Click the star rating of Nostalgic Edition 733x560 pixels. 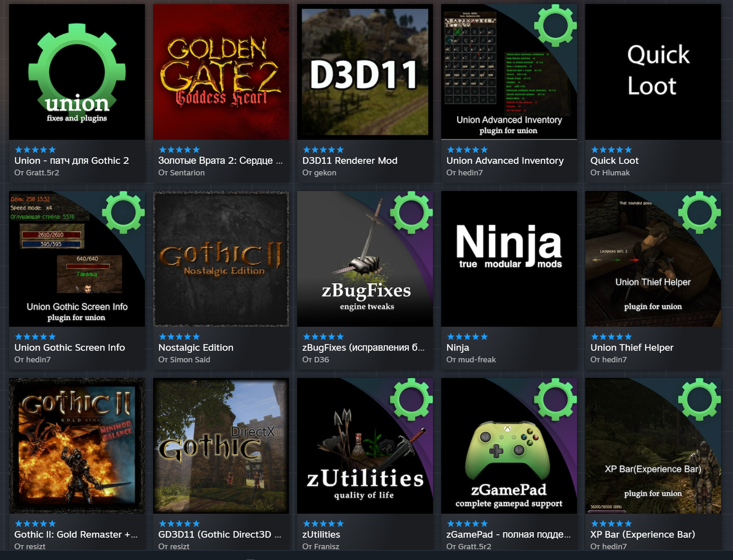click(179, 337)
